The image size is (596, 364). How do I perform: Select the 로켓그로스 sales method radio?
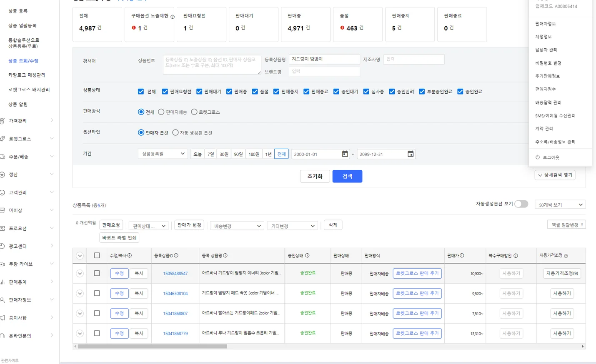click(x=194, y=112)
